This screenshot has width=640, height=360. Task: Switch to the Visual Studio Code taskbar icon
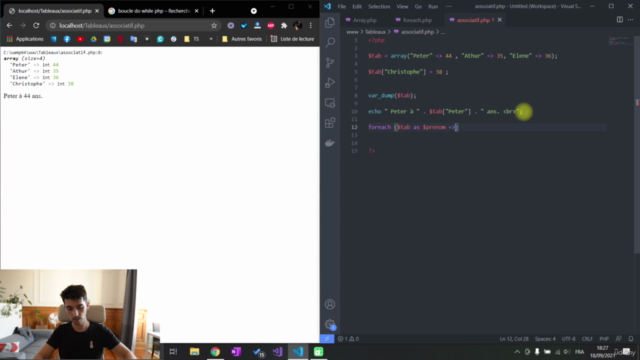(x=298, y=351)
